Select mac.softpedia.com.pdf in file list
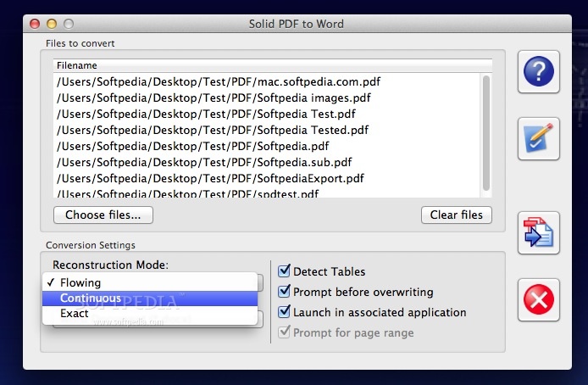Image resolution: width=588 pixels, height=385 pixels. [267, 81]
